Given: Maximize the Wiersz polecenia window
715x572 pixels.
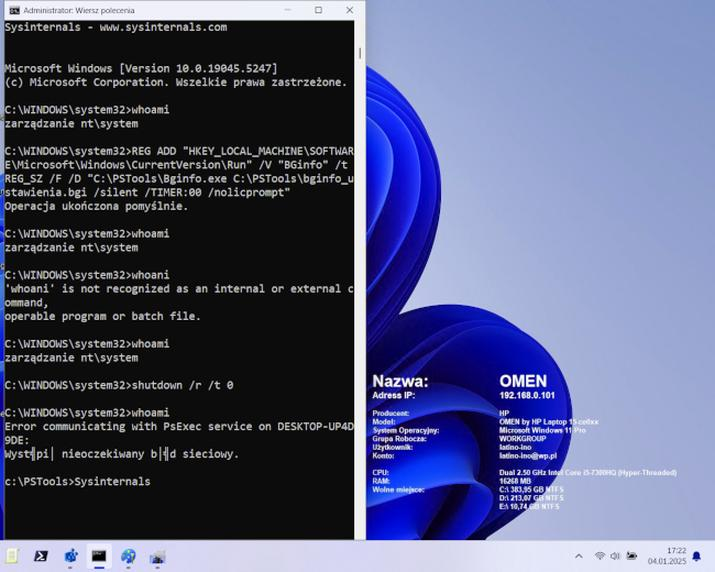Looking at the screenshot, I should pyautogui.click(x=318, y=10).
